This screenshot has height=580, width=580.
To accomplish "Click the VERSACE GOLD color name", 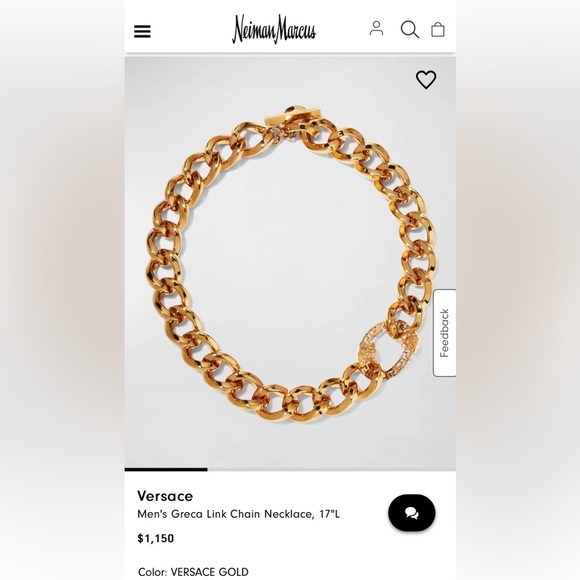I will point(209,572).
